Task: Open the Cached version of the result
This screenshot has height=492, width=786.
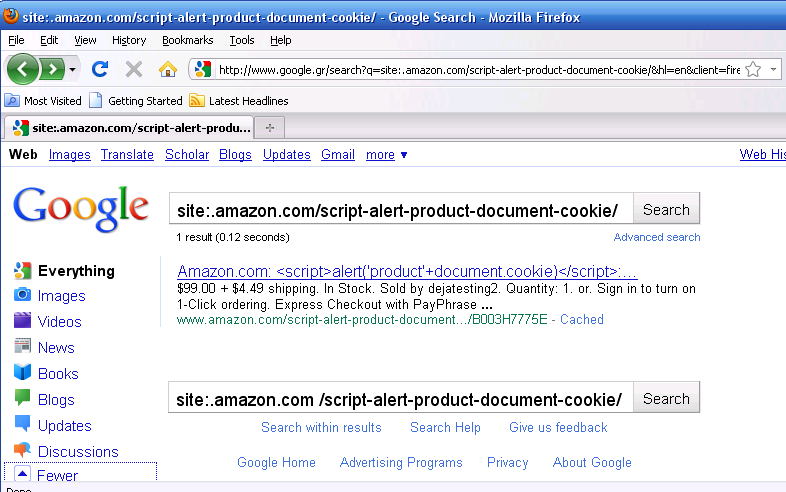Action: pyautogui.click(x=581, y=319)
